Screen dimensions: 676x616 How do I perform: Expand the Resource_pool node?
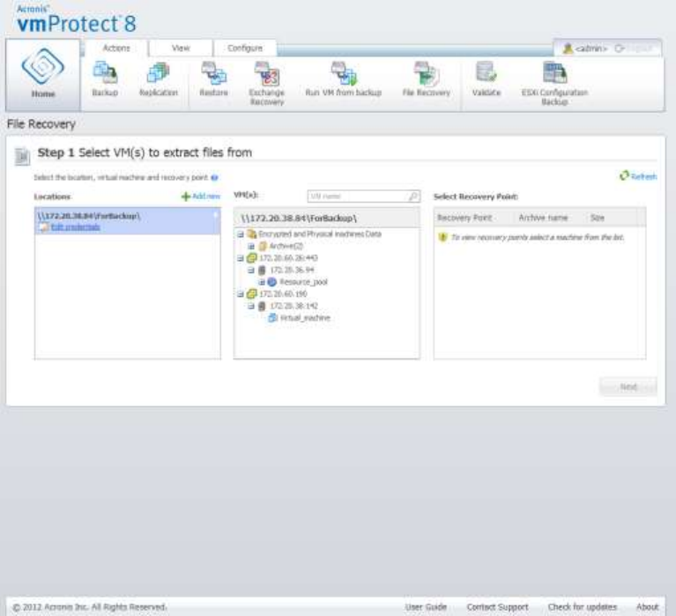tap(262, 282)
